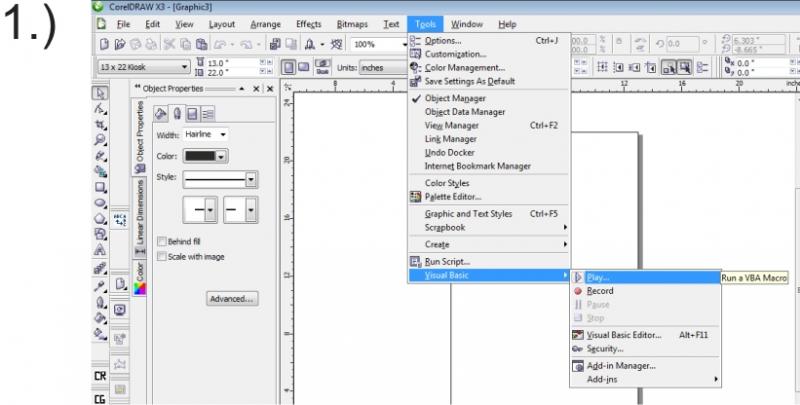Select the Text tool

point(100,250)
